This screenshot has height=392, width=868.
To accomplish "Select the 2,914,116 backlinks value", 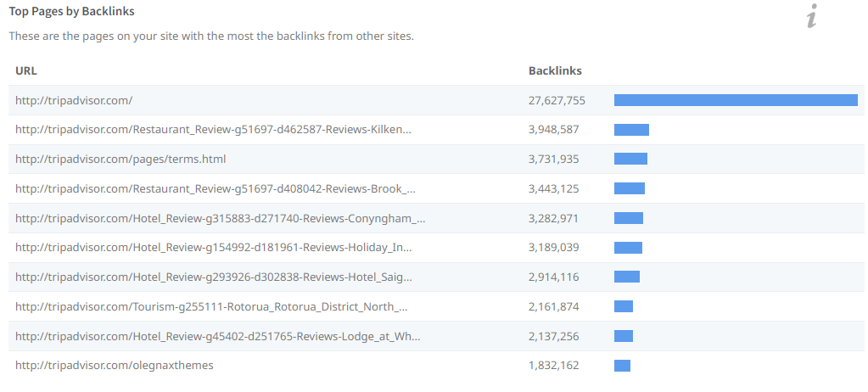I will (553, 277).
